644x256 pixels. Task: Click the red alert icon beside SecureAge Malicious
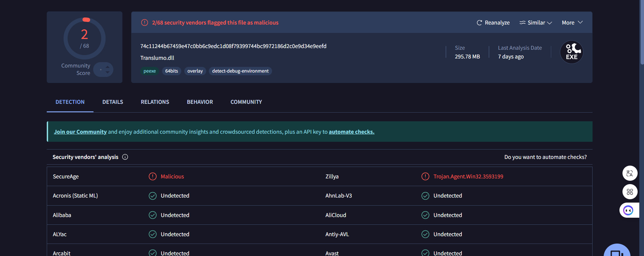(x=153, y=176)
